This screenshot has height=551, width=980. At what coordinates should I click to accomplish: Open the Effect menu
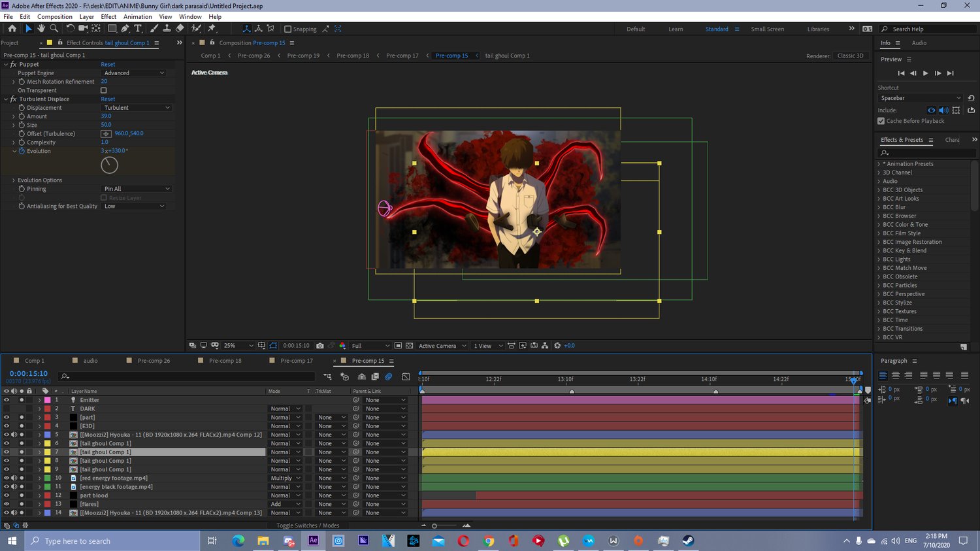pos(108,16)
